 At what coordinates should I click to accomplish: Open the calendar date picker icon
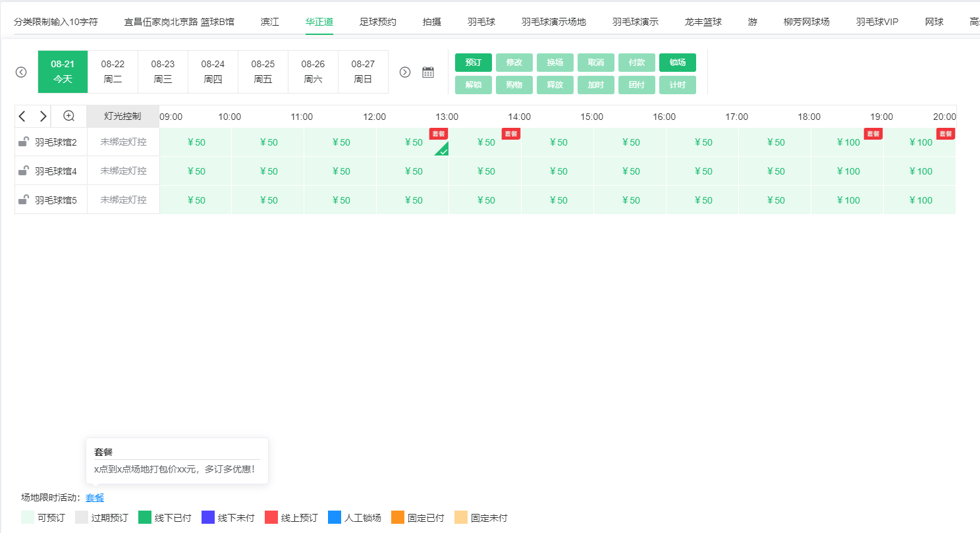(428, 72)
